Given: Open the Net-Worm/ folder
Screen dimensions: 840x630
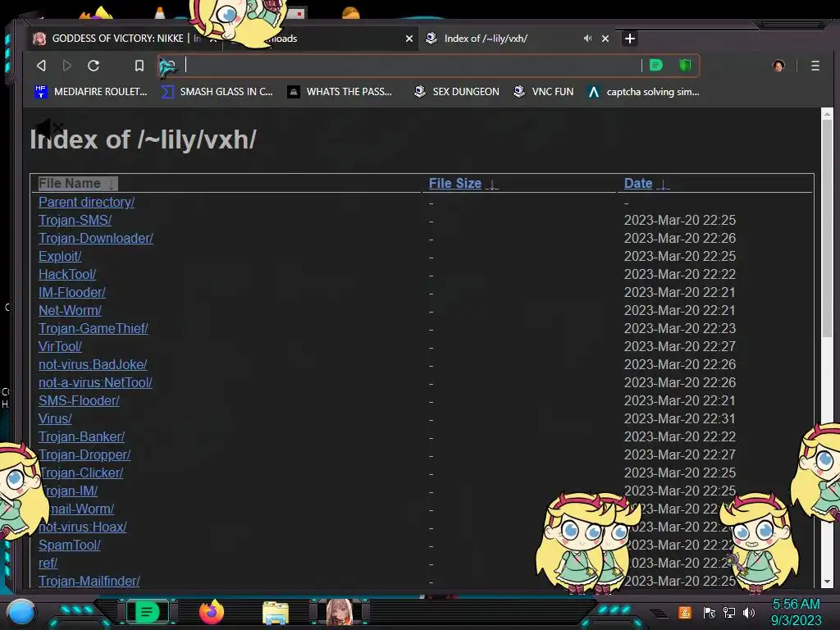Looking at the screenshot, I should tap(71, 310).
